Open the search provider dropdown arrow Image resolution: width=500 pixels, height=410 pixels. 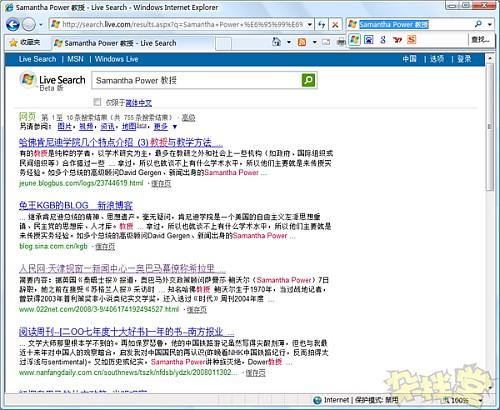pyautogui.click(x=490, y=24)
